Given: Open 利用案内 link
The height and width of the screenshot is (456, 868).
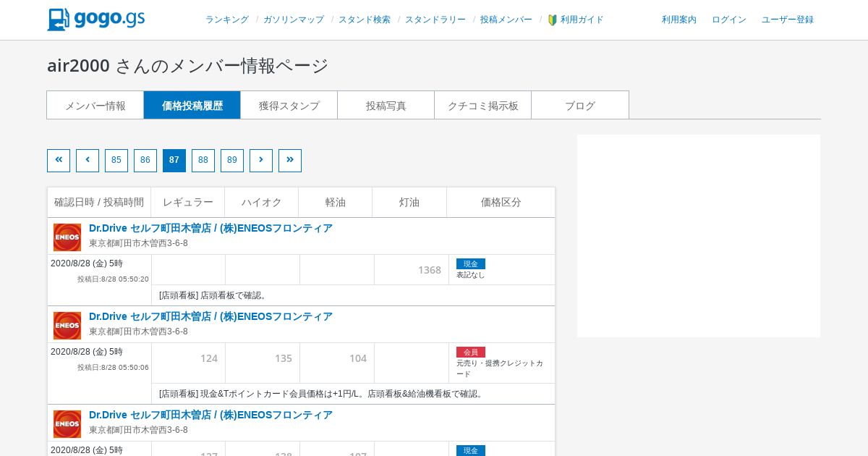Looking at the screenshot, I should coord(679,20).
